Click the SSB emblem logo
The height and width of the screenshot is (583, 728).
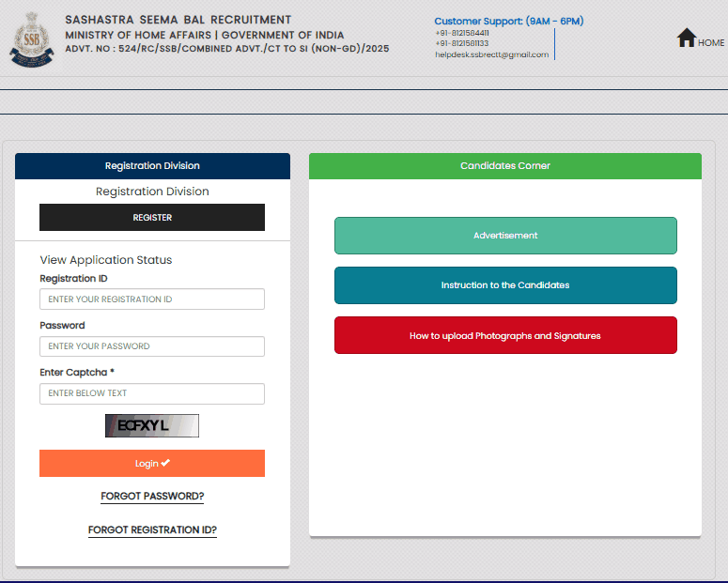click(x=33, y=38)
